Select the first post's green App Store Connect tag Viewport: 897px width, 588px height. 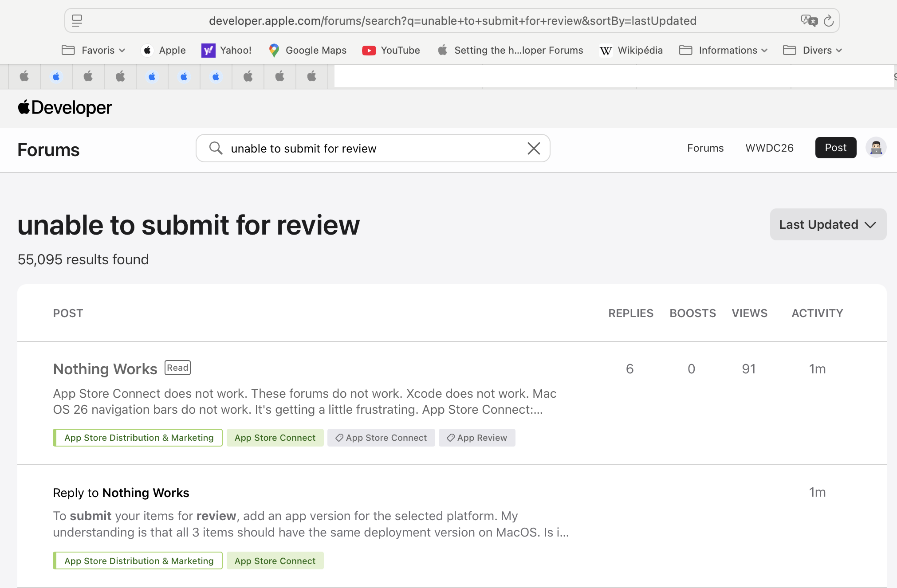275,438
